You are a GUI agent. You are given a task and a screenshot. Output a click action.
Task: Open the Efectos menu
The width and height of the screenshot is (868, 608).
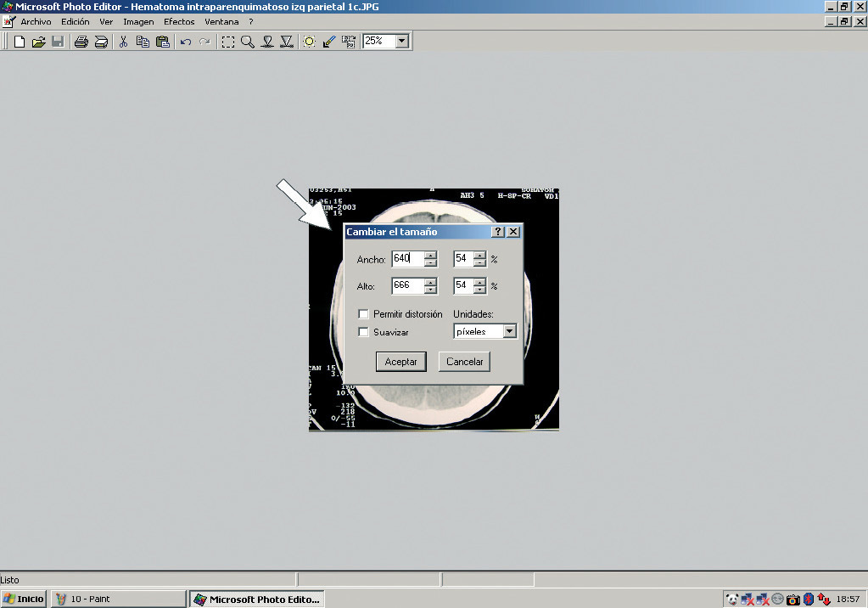point(179,21)
